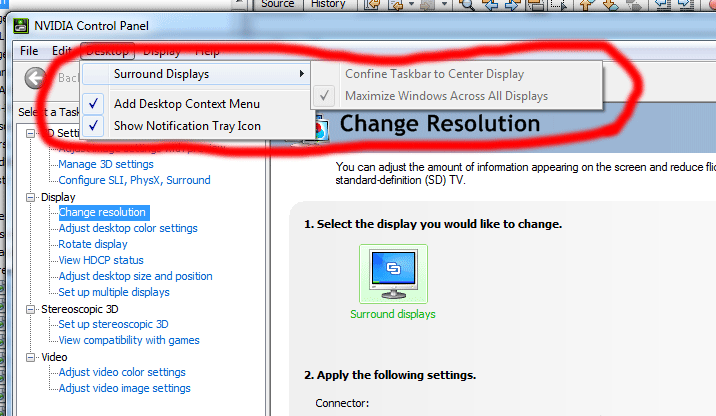Screen dimensions: 716x416
Task: Open View HDCP status
Action: [x=101, y=260]
